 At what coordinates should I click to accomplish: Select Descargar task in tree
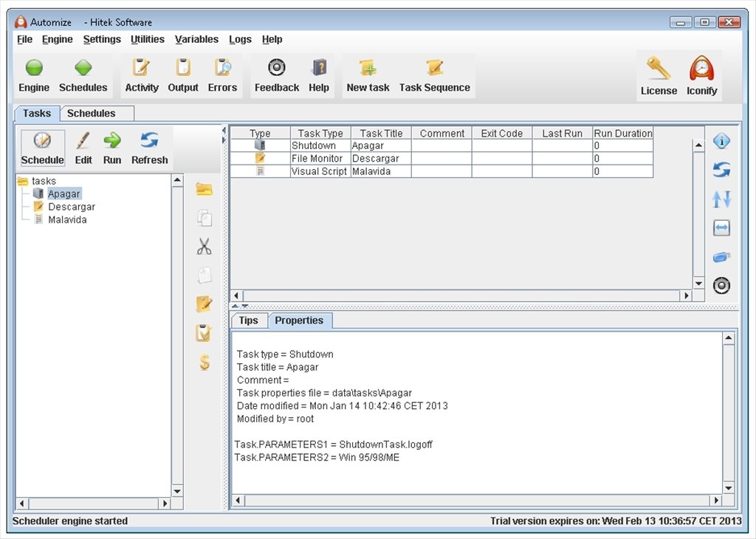(72, 207)
